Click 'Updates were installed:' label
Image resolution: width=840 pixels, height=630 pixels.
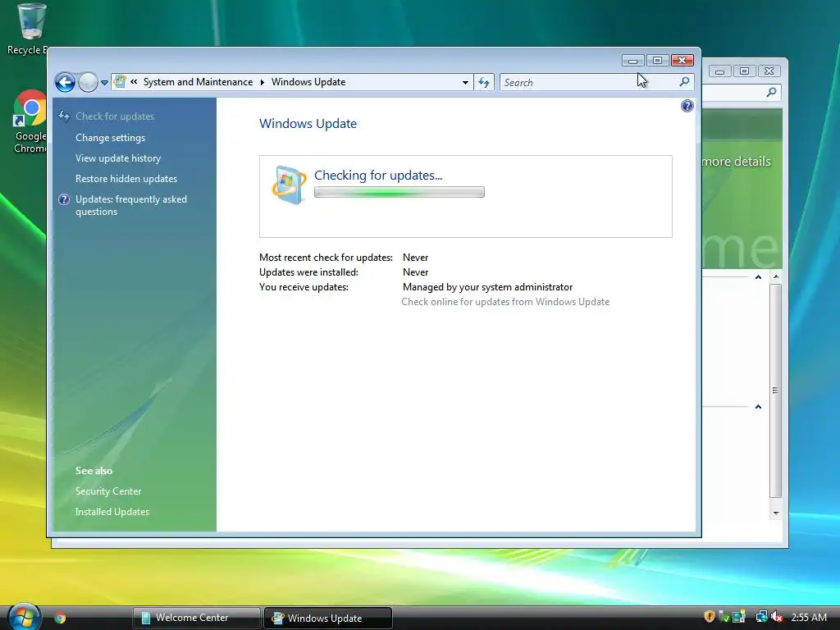[308, 272]
